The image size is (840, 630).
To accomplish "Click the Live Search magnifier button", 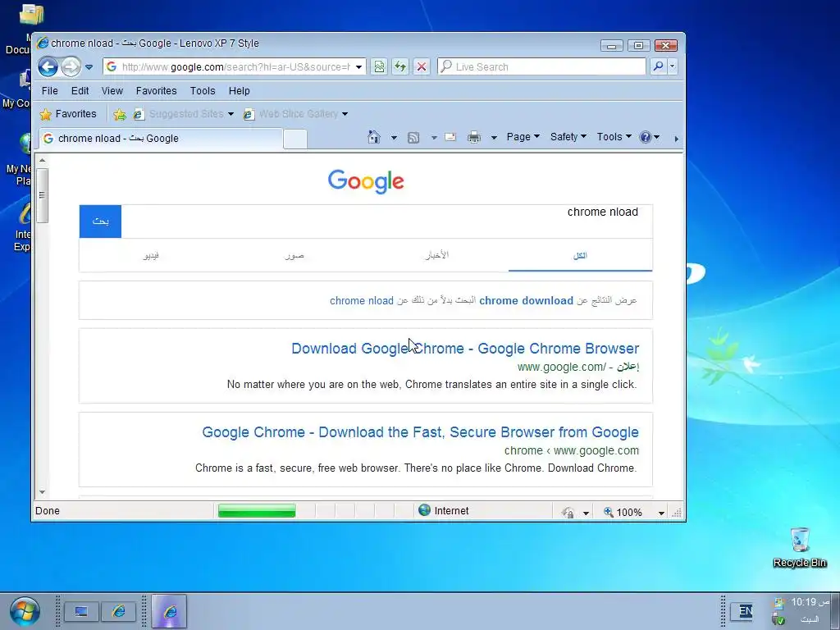I will (x=659, y=67).
